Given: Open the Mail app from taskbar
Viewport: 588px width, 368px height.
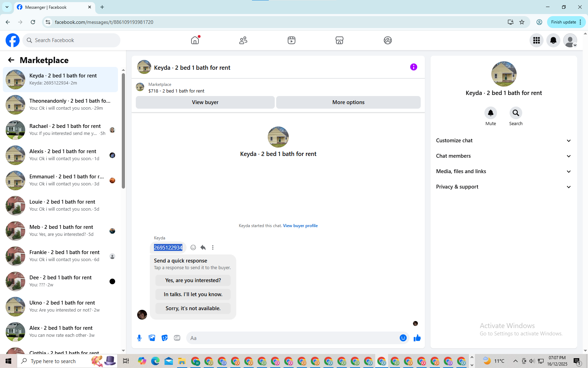Looking at the screenshot, I should pyautogui.click(x=169, y=361).
